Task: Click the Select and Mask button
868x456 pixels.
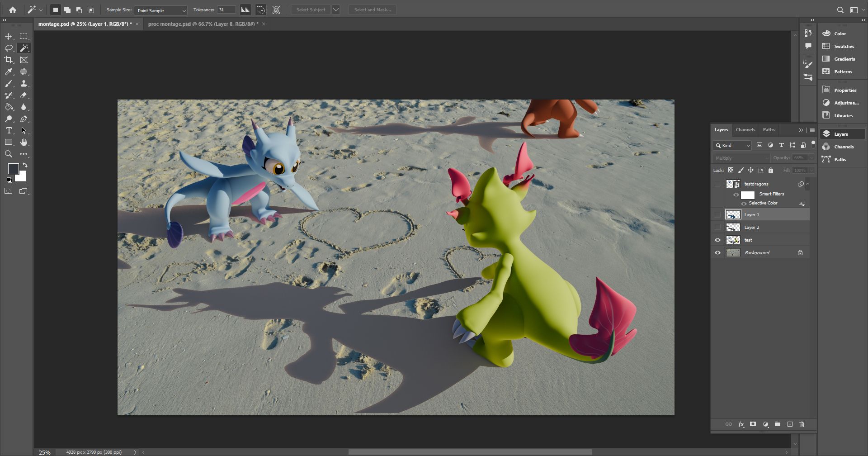Action: (373, 9)
